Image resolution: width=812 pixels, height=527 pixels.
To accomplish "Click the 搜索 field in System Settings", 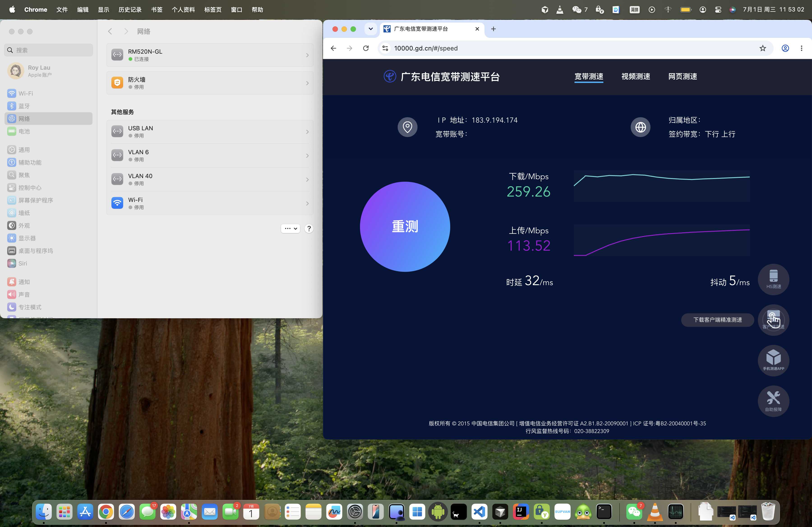I will (48, 50).
